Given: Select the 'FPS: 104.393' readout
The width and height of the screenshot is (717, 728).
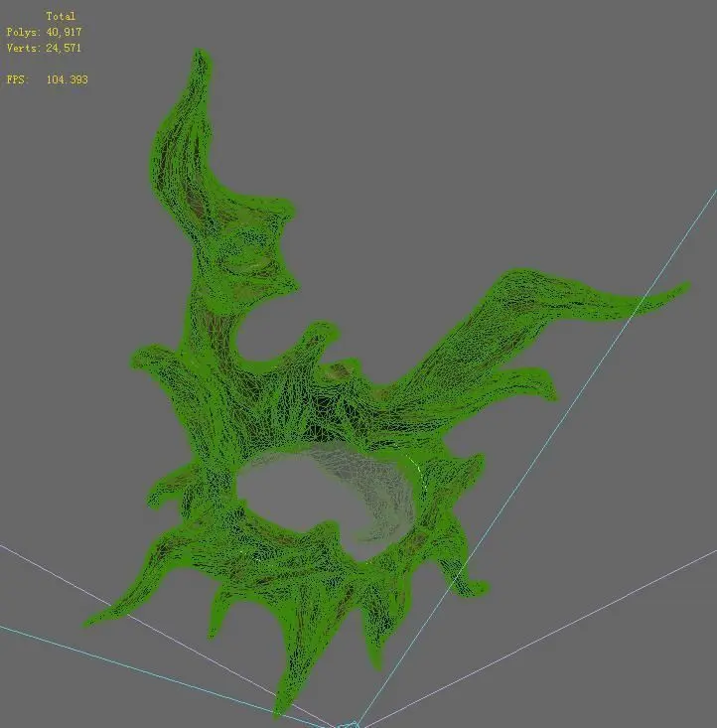Looking at the screenshot, I should 47,79.
